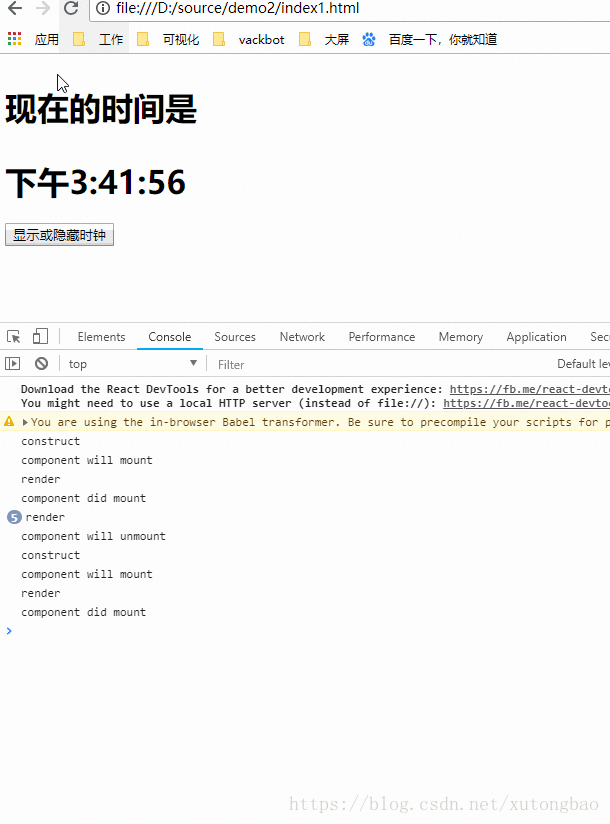Screen dimensions: 610x824
Task: Open the 大屏 bookmark folder
Action: coord(324,39)
